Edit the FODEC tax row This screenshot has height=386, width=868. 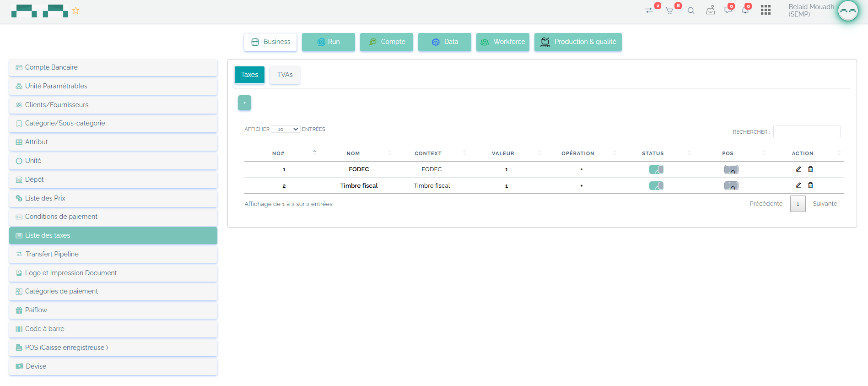point(798,169)
